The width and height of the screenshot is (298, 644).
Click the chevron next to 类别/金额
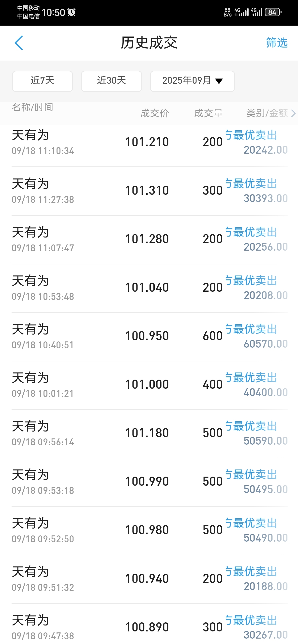point(294,113)
